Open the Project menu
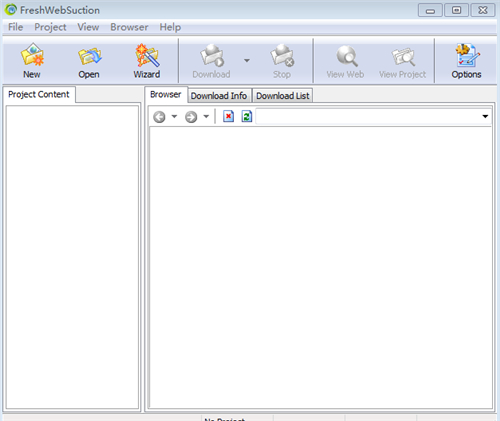The height and width of the screenshot is (421, 500). [x=50, y=27]
